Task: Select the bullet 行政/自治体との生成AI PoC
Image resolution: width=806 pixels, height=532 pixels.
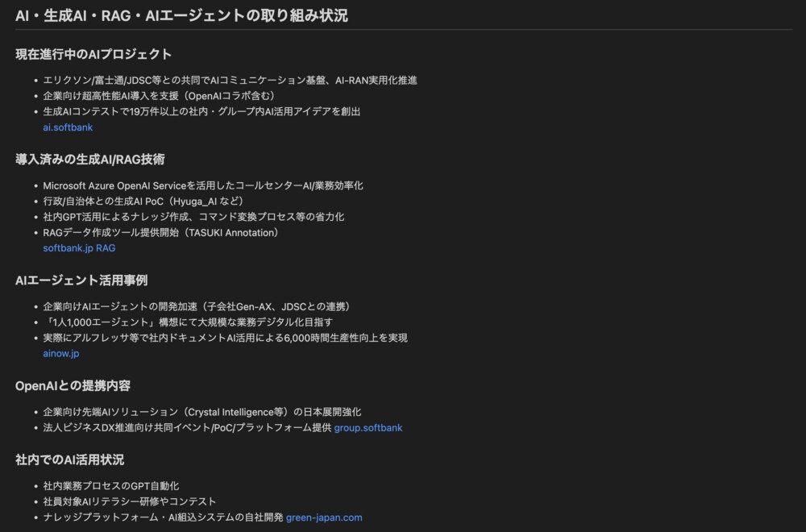Action: coord(145,202)
